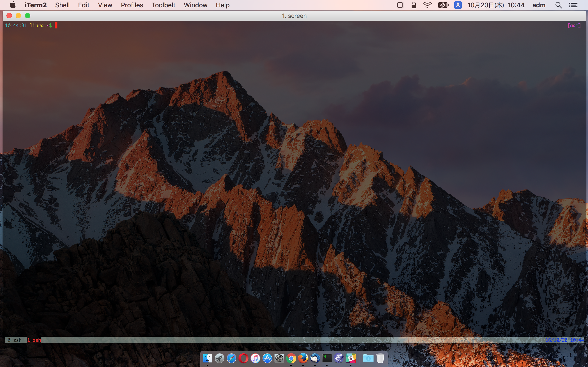This screenshot has height=367, width=588.
Task: Click the terminal prompt cursor line
Action: pos(56,25)
